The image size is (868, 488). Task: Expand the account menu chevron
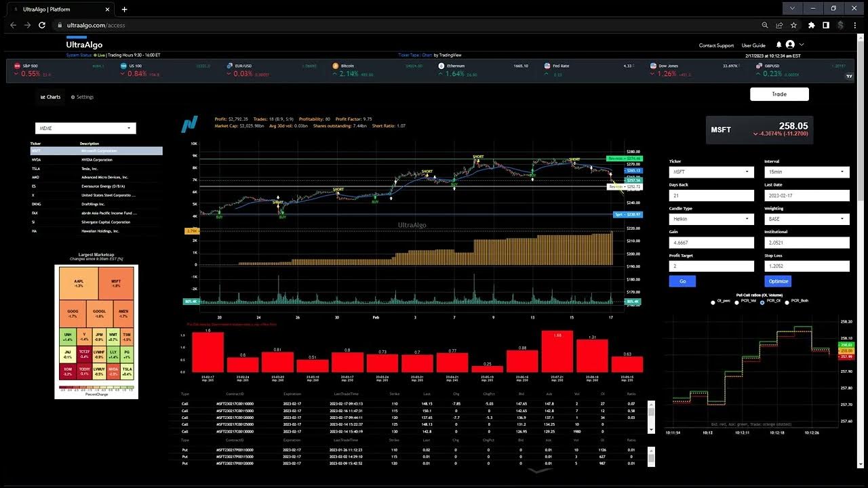click(x=802, y=45)
